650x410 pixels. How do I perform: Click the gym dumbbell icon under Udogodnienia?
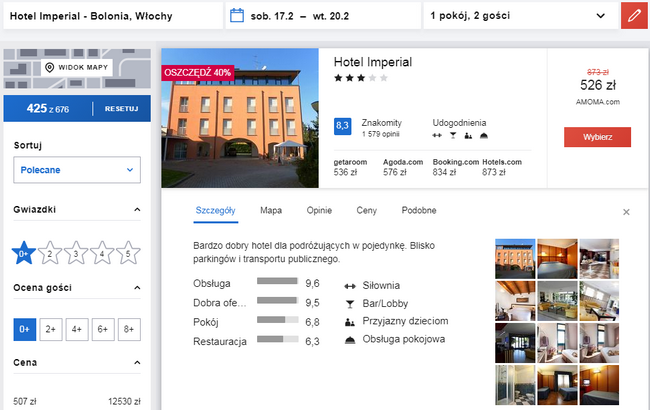[437, 135]
